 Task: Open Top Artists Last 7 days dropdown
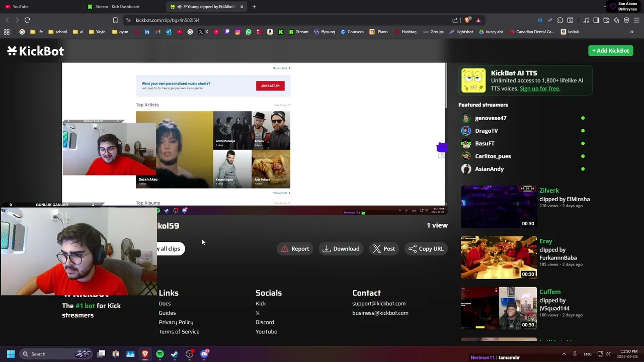coord(282,105)
